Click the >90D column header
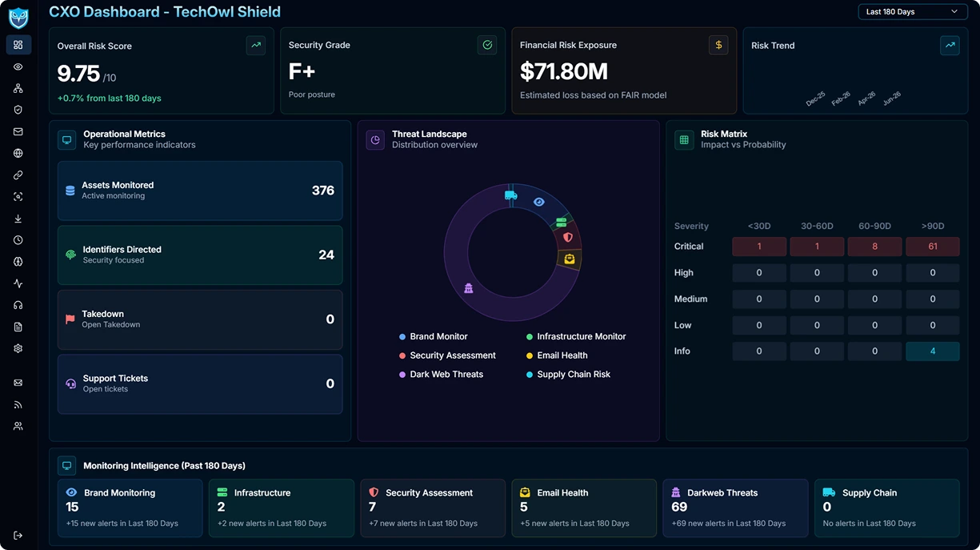This screenshot has height=550, width=980. click(933, 227)
